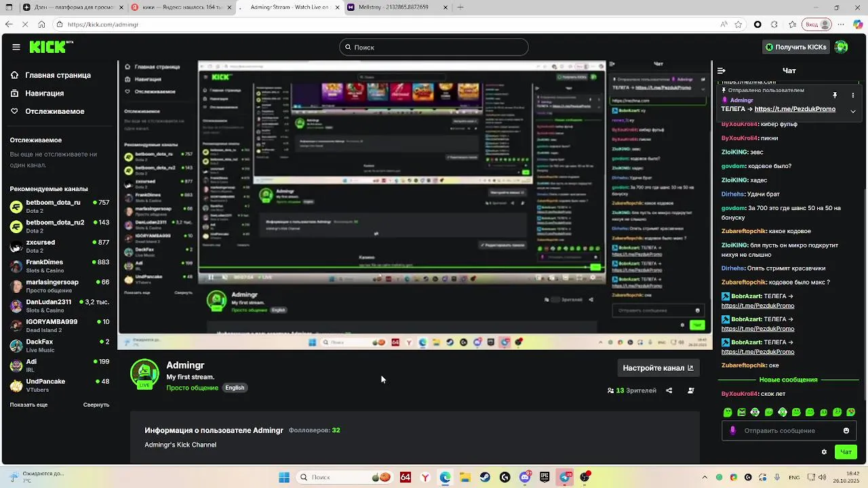Open Steam from the taskbar

[x=485, y=477]
